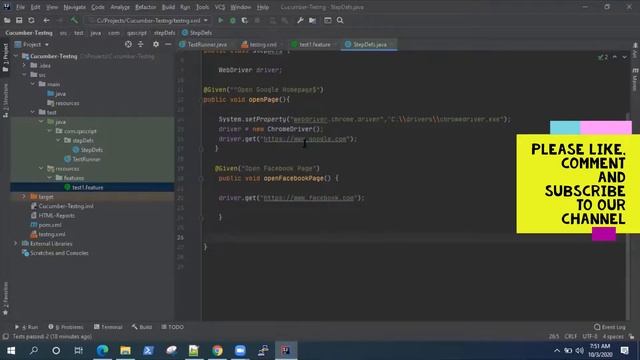Expand the .idea folder arrow
The height and width of the screenshot is (360, 640).
(24, 65)
